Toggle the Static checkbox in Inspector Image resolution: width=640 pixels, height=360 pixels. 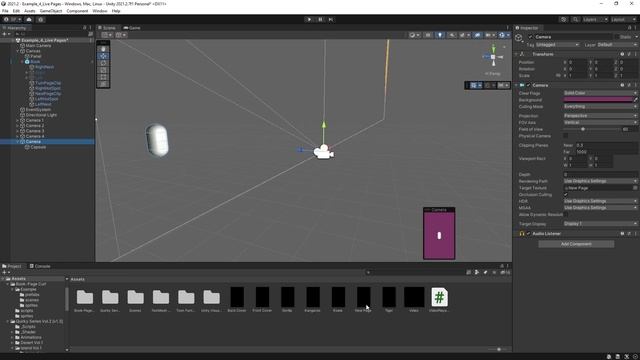coord(617,37)
